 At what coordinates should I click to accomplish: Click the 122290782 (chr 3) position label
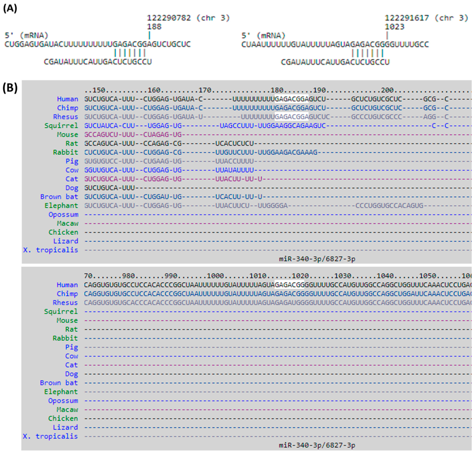188,18
